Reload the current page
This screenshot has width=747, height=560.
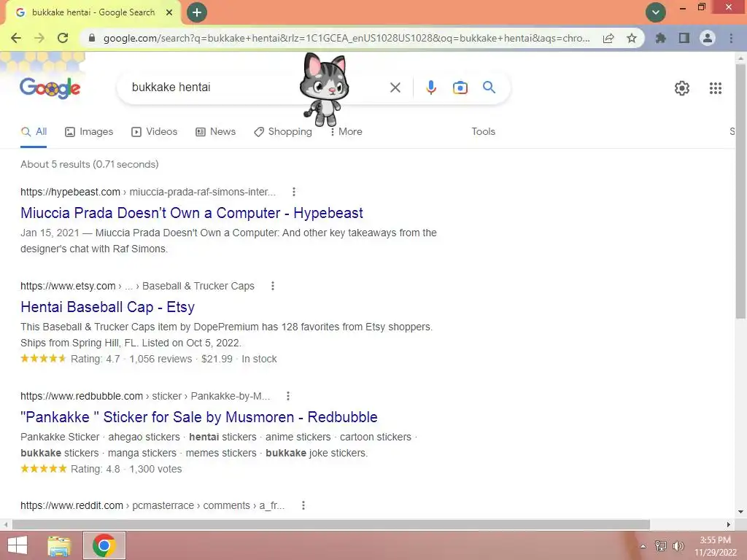63,38
